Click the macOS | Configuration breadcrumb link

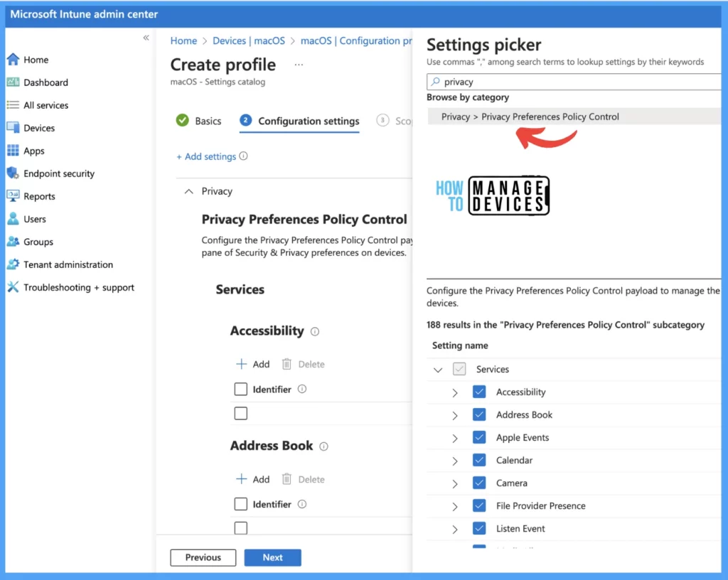pyautogui.click(x=356, y=41)
